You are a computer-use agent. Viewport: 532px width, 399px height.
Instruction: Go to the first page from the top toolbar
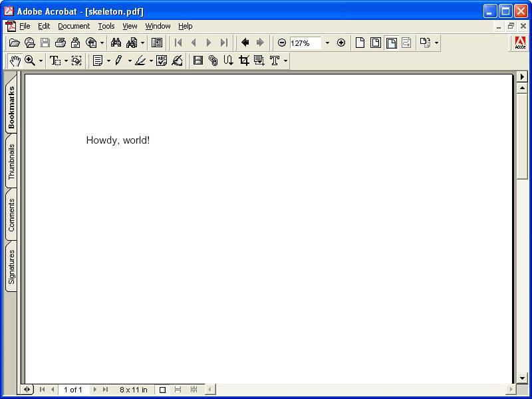(178, 43)
